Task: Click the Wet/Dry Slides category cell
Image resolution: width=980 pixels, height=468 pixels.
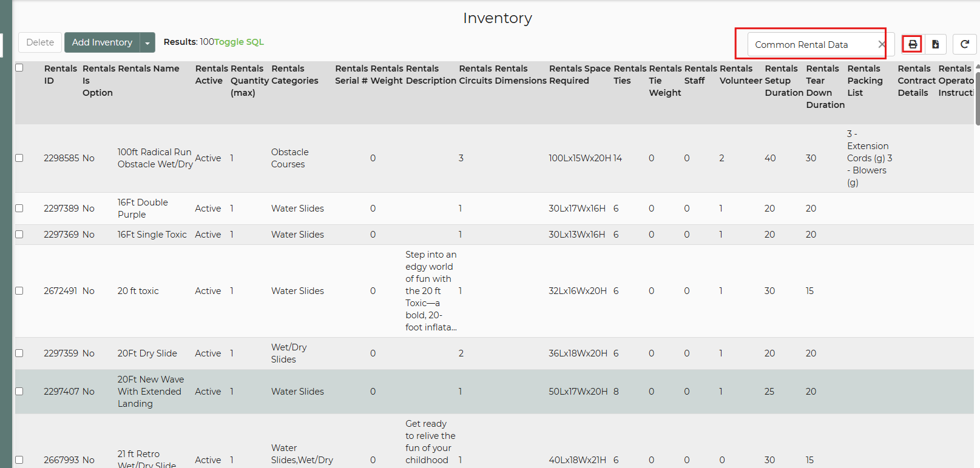Action: click(x=289, y=353)
